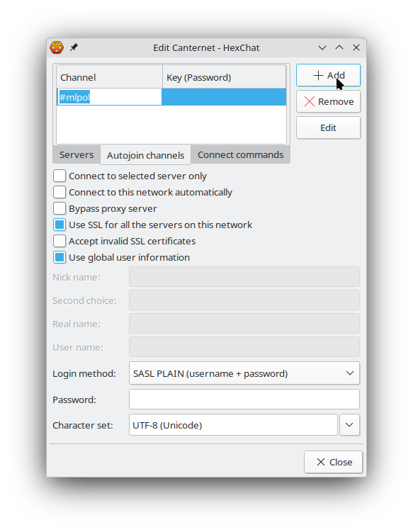Toggle the pin window icon
The height and width of the screenshot is (532, 413).
74,47
